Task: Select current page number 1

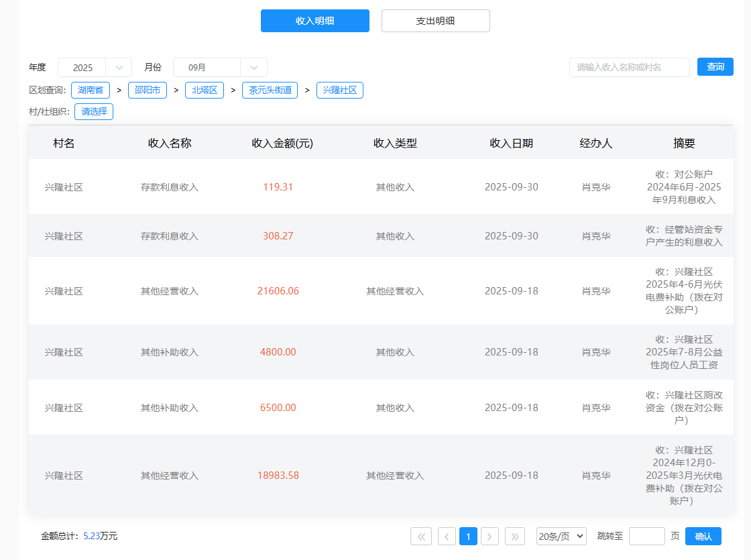Action: pyautogui.click(x=468, y=537)
